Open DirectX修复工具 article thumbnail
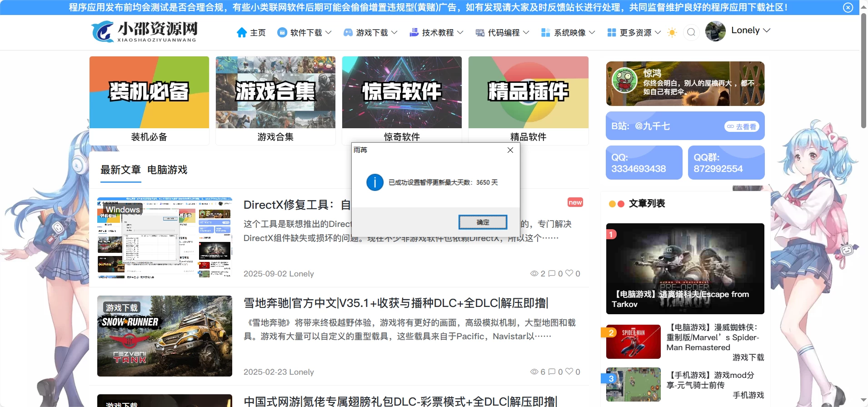This screenshot has width=868, height=407. point(165,237)
